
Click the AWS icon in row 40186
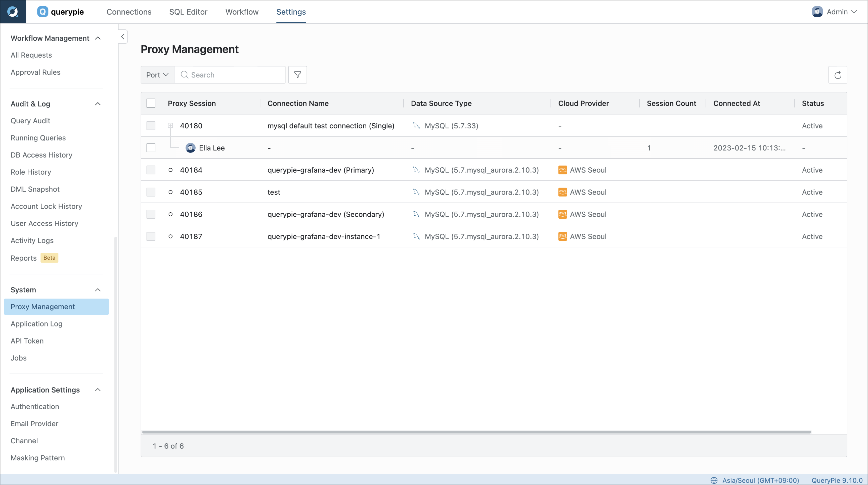[562, 214]
